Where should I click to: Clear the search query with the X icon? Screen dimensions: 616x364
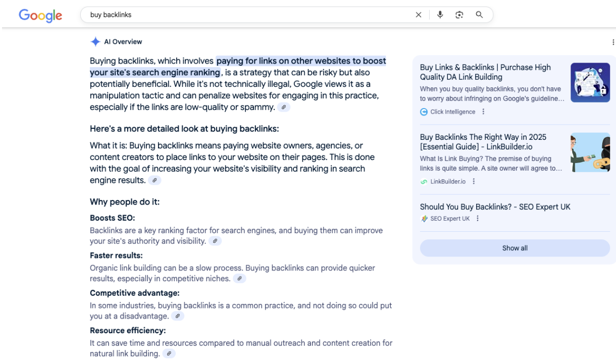419,15
